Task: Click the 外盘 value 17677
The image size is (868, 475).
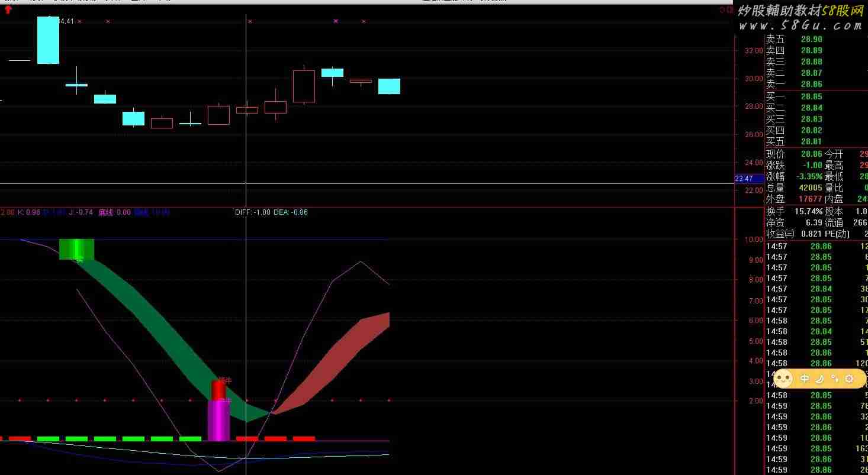Action: coord(811,199)
